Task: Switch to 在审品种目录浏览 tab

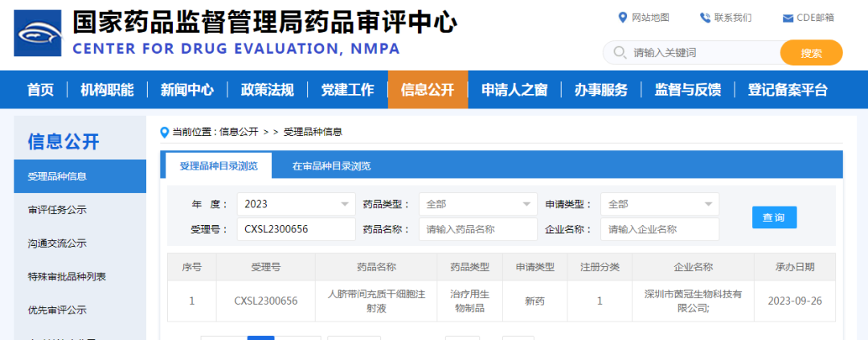Action: coord(332,166)
